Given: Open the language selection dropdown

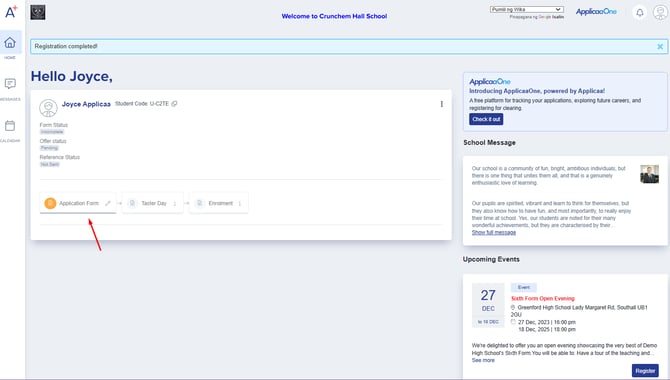Looking at the screenshot, I should point(526,9).
